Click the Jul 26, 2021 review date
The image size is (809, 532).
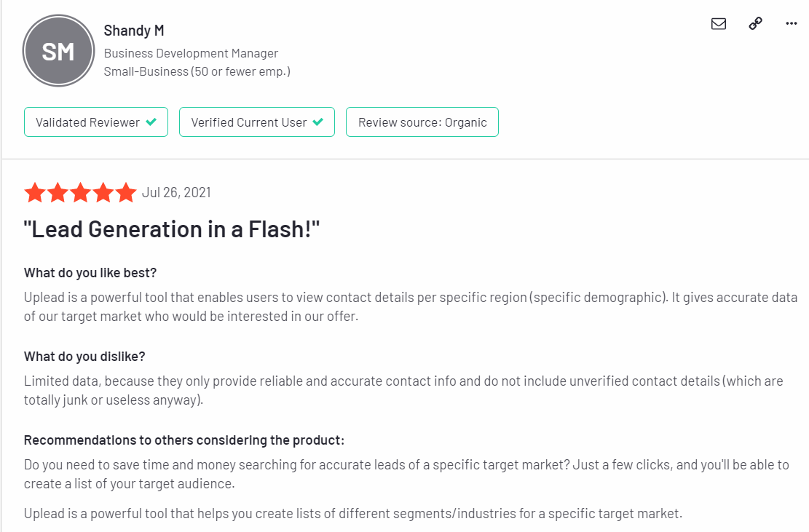click(176, 193)
